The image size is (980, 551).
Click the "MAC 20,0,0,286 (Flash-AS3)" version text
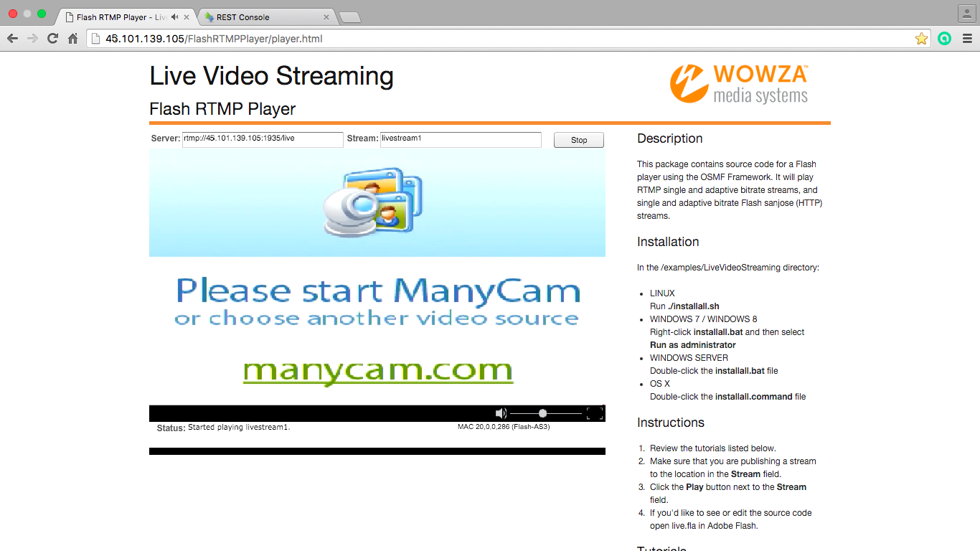[x=504, y=427]
